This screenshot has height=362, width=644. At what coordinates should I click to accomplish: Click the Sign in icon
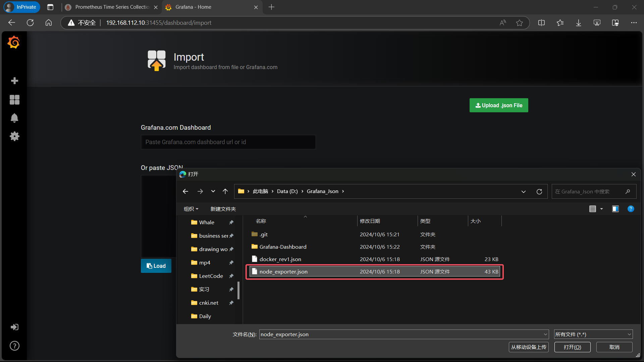[14, 327]
